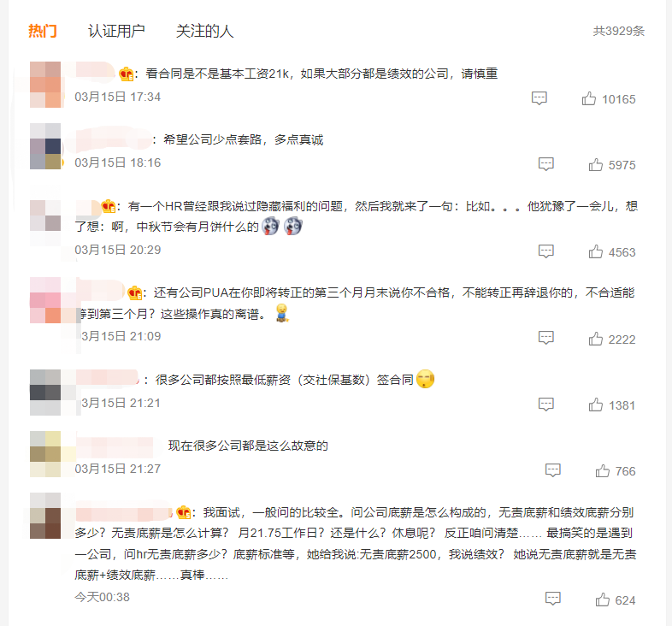This screenshot has width=672, height=626.
Task: Like the HR mooncake comment with 4563 likes
Action: (x=596, y=251)
